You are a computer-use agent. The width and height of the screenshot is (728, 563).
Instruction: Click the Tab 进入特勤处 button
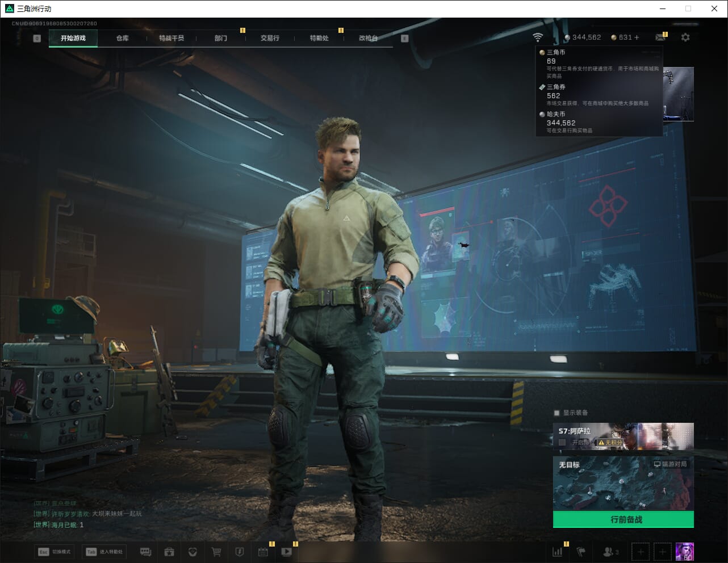click(105, 552)
